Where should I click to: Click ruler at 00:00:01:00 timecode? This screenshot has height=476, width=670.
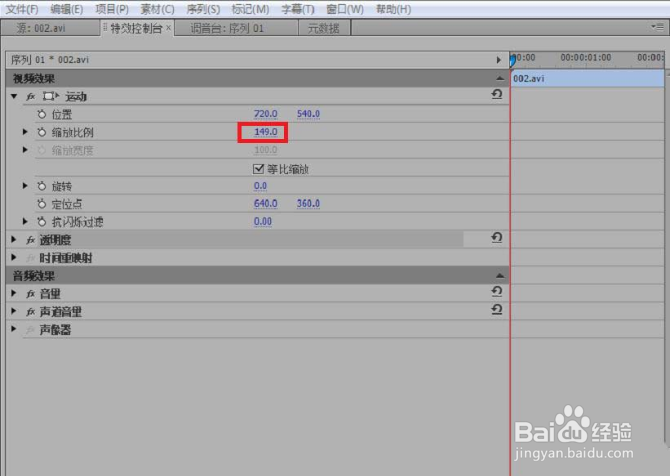click(586, 57)
